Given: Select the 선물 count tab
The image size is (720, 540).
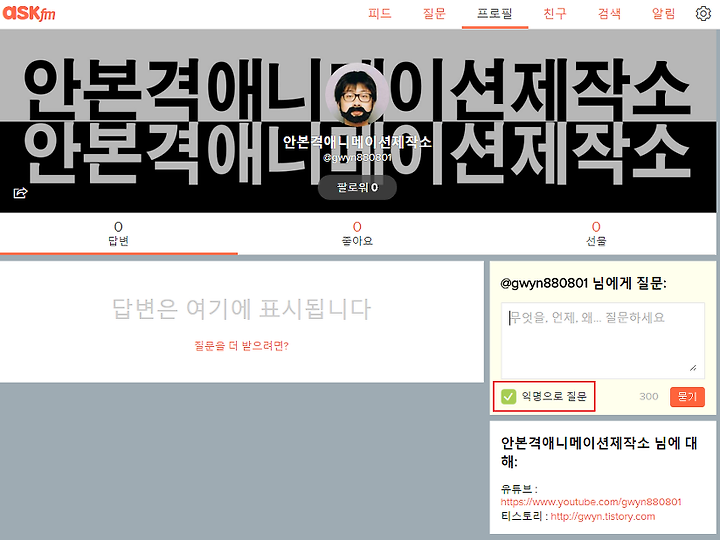Looking at the screenshot, I should (x=596, y=234).
